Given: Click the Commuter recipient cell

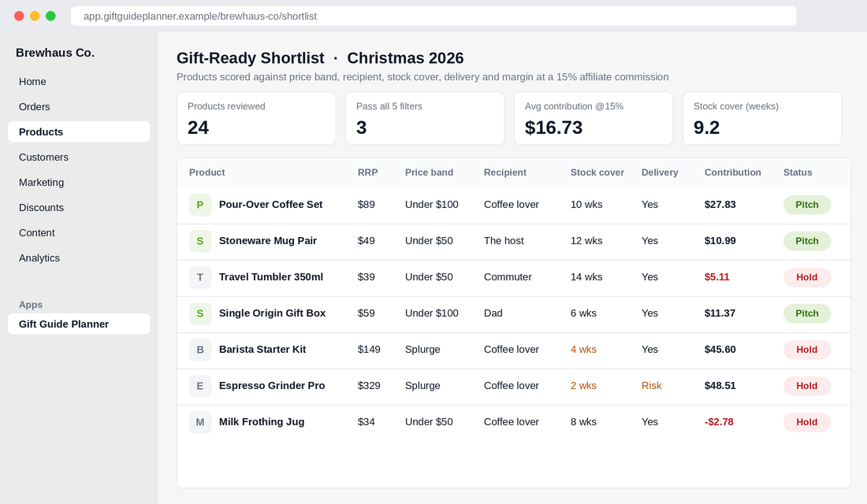Looking at the screenshot, I should pyautogui.click(x=508, y=277).
